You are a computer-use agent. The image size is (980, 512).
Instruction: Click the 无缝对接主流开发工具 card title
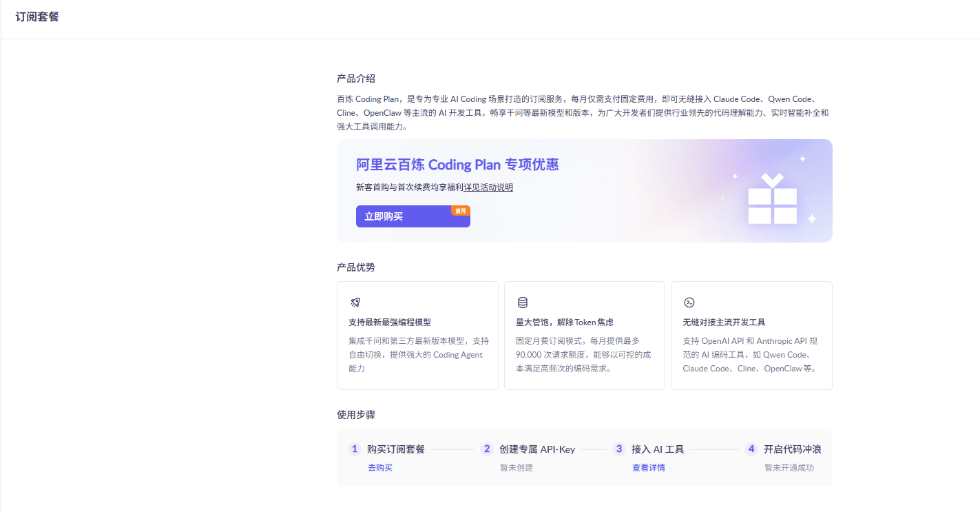(724, 322)
